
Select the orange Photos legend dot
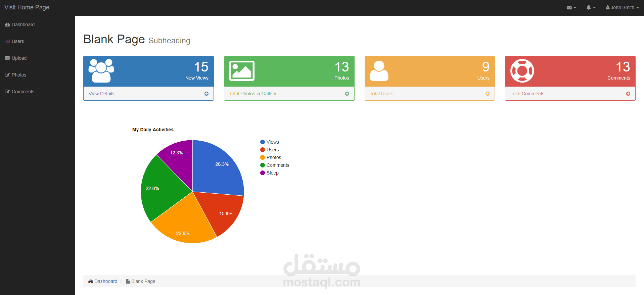pyautogui.click(x=263, y=157)
